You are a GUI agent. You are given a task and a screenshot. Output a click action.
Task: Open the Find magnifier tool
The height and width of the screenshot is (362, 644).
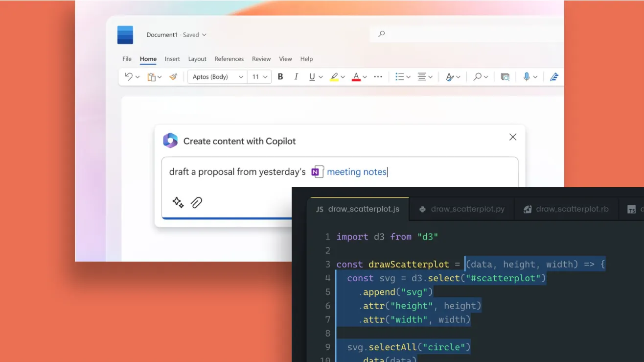click(477, 76)
